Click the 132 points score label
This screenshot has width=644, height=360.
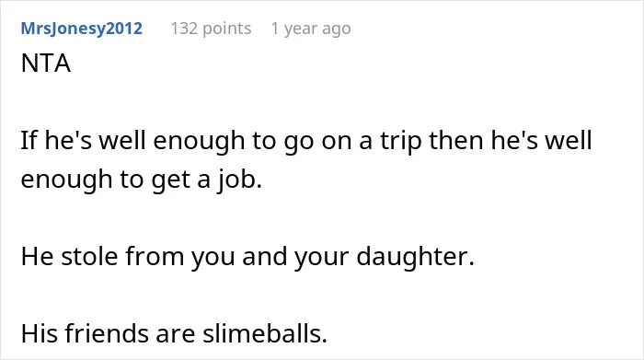pos(211,29)
